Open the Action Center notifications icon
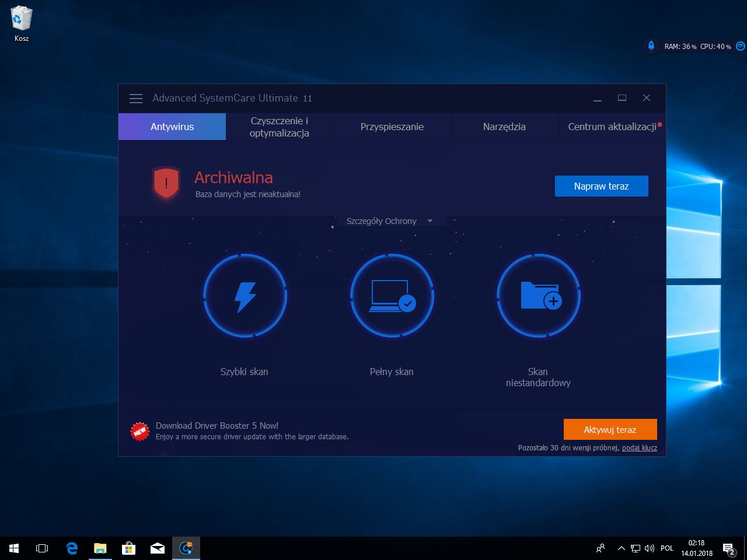The image size is (747, 560). coord(729,548)
